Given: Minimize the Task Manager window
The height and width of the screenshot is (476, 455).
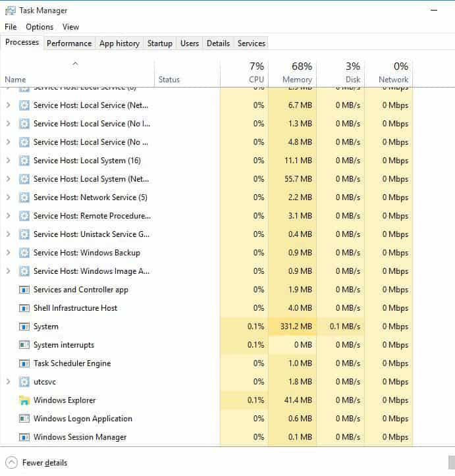Looking at the screenshot, I should [434, 10].
